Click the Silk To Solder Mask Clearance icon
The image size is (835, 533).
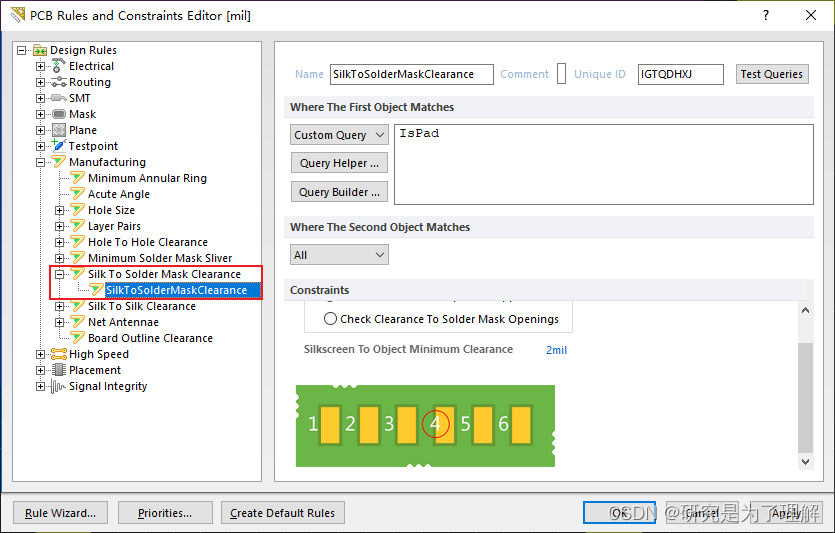point(78,274)
